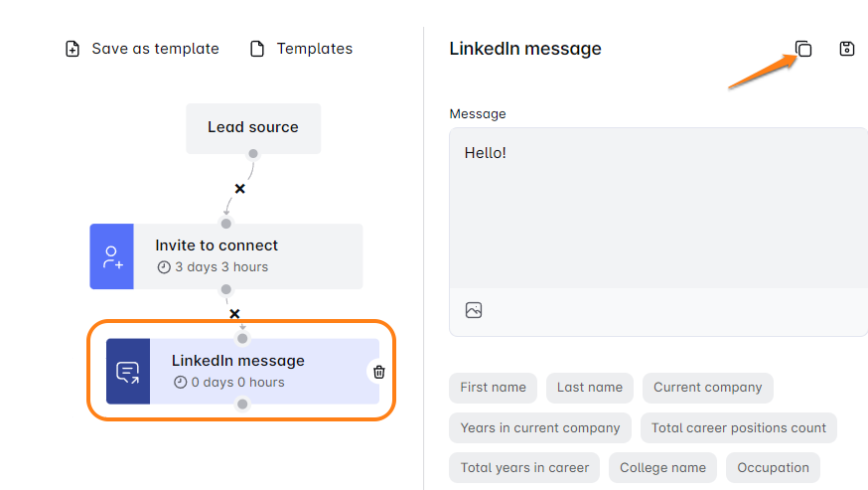This screenshot has height=490, width=868.
Task: Click the insert image icon
Action: coord(474,310)
